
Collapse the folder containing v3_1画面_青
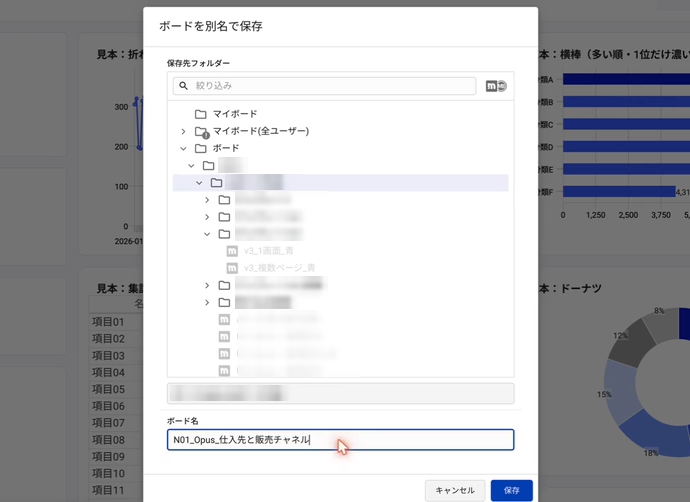(x=207, y=234)
